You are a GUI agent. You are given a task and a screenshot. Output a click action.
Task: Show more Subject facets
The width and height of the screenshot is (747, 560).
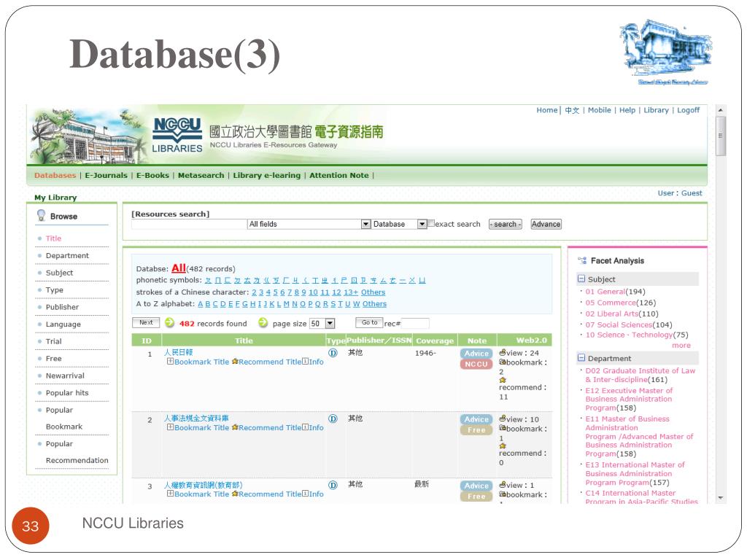(681, 345)
